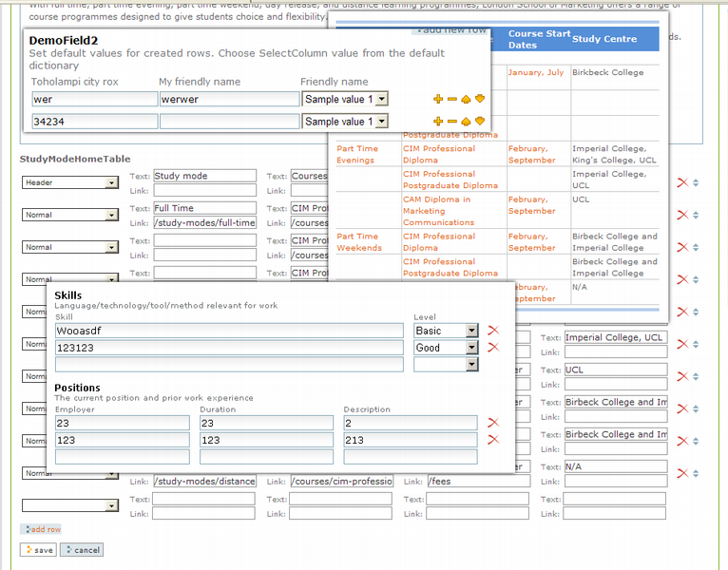The height and width of the screenshot is (570, 728).
Task: Open the 'CAM Diploma in Marketing Communications' link
Action: [437, 211]
